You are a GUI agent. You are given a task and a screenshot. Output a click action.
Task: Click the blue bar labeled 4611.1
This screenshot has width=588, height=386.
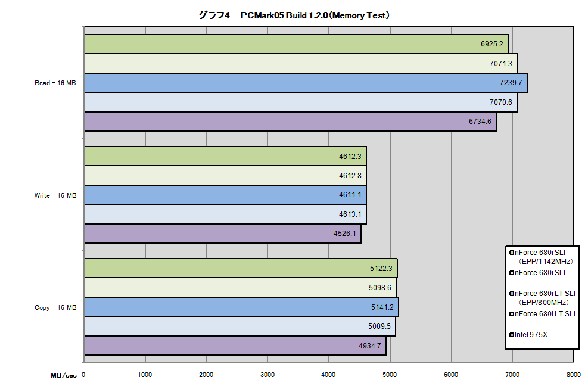coord(225,195)
